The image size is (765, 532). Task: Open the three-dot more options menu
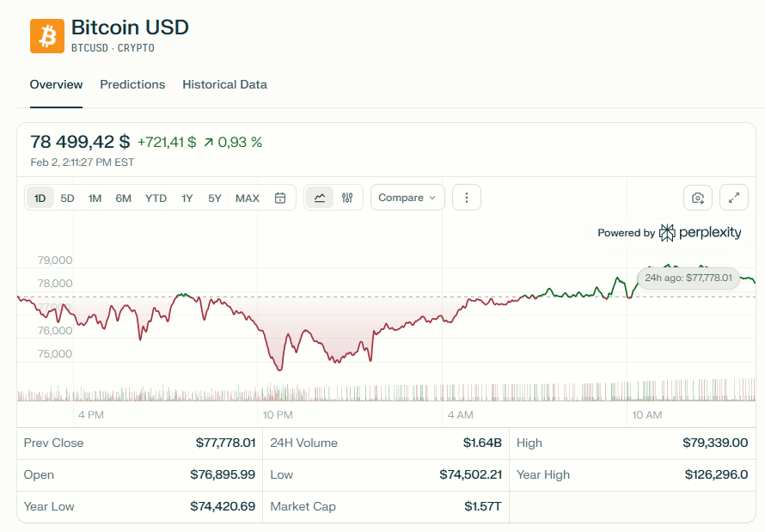(x=467, y=198)
